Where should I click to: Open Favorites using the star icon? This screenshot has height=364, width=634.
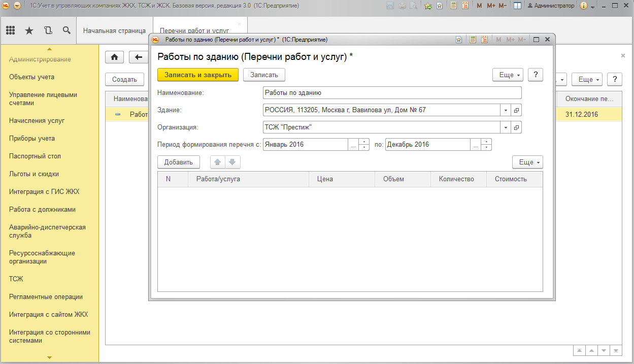click(x=29, y=30)
